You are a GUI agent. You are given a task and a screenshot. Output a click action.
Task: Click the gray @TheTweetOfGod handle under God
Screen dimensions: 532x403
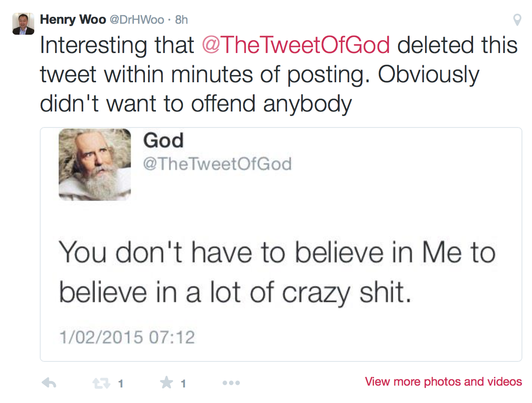click(x=217, y=164)
